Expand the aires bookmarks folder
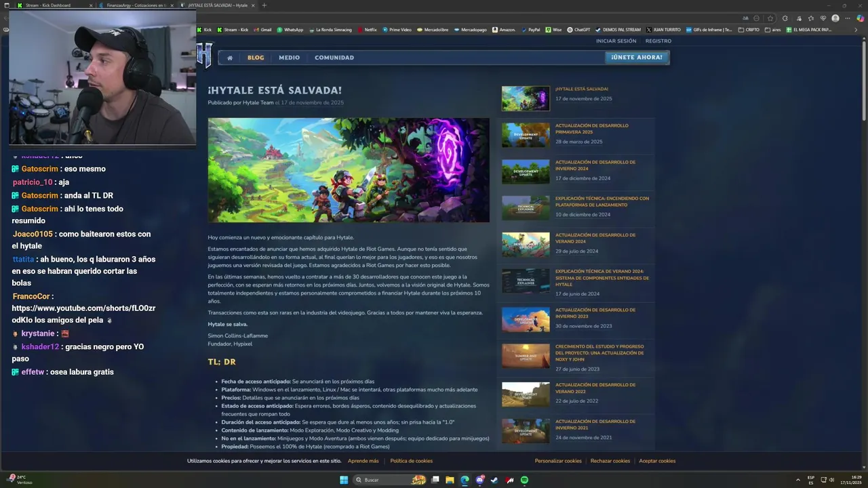Viewport: 868px width, 488px height. 773,30
